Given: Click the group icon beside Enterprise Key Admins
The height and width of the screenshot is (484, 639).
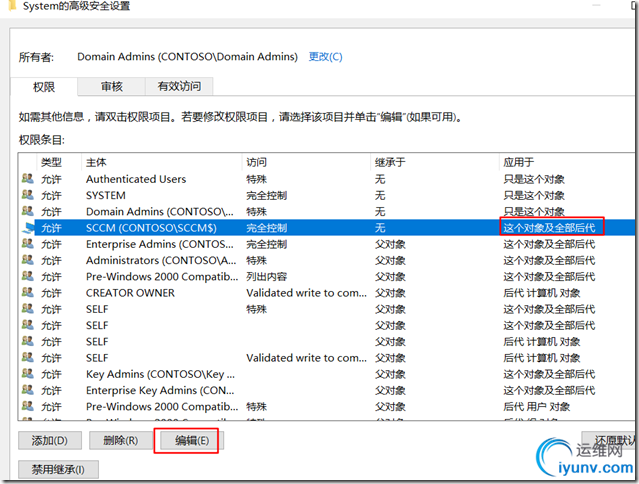Looking at the screenshot, I should tap(28, 390).
